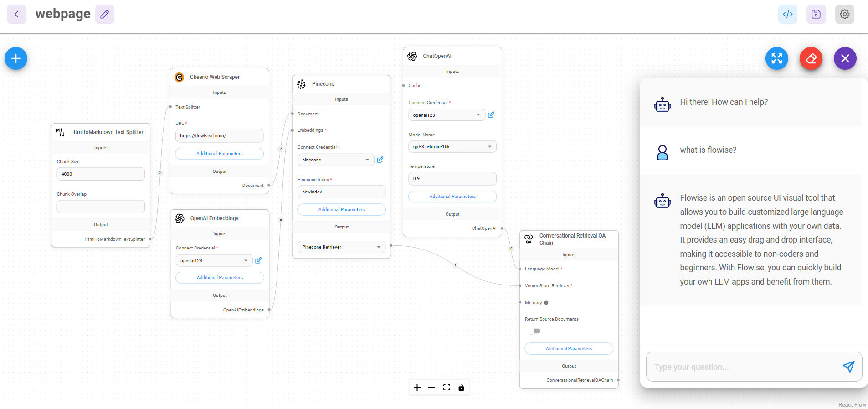Viewport: 868px width, 409px height.
Task: Edit the ChatOpenAI credential pencil icon
Action: tap(491, 115)
